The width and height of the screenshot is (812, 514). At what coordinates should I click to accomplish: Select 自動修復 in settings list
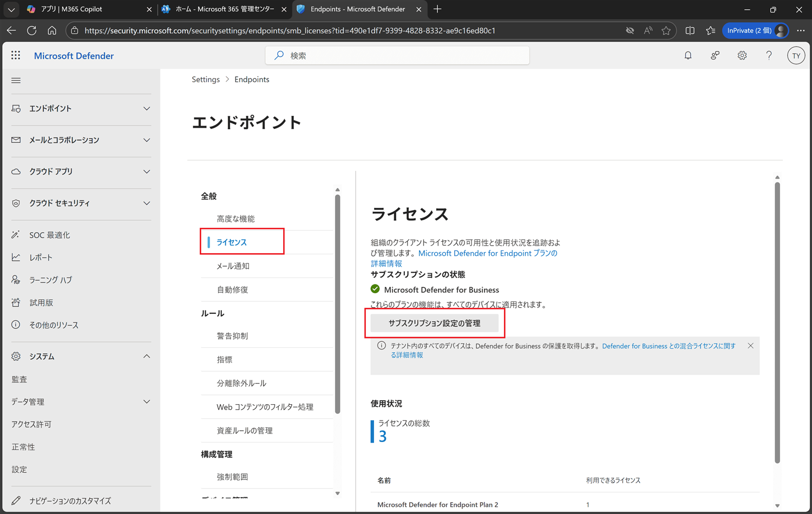[232, 289]
